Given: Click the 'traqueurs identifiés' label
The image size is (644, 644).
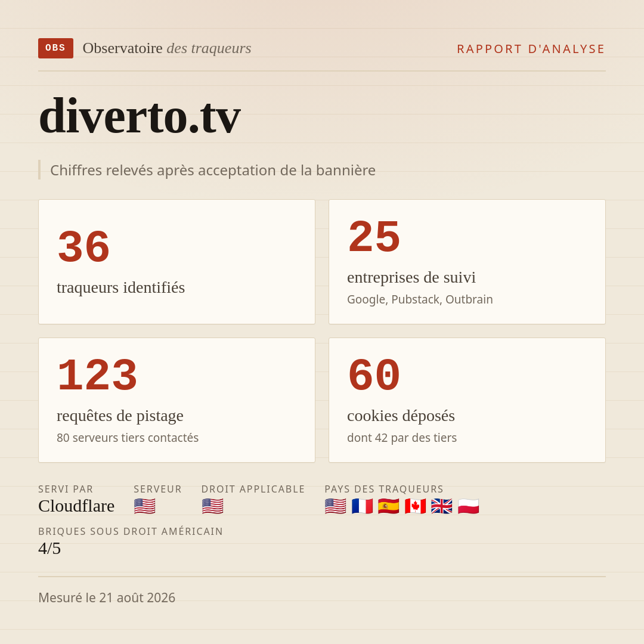Looking at the screenshot, I should click(x=120, y=287).
